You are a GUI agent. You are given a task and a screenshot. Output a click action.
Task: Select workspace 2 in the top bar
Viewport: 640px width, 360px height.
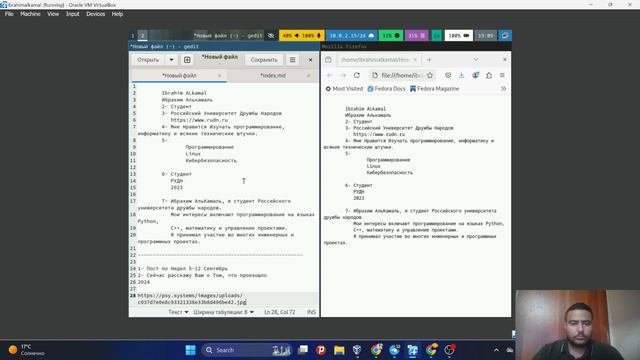pyautogui.click(x=142, y=36)
